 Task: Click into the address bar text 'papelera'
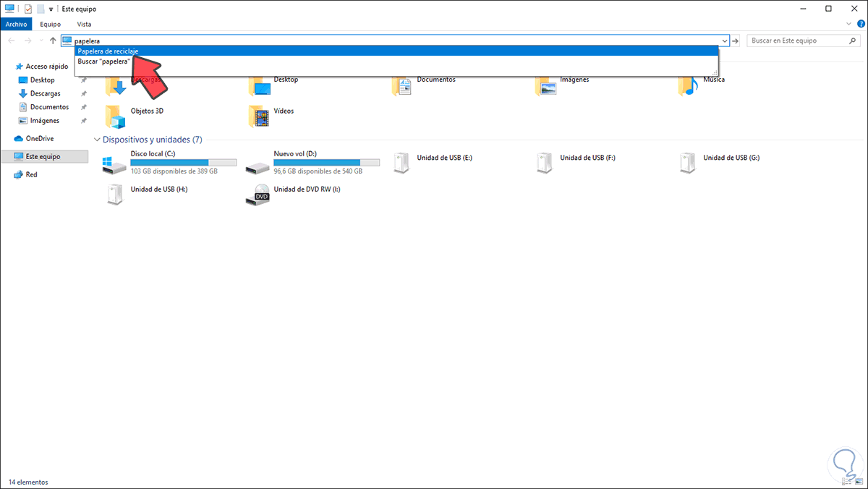pyautogui.click(x=88, y=41)
